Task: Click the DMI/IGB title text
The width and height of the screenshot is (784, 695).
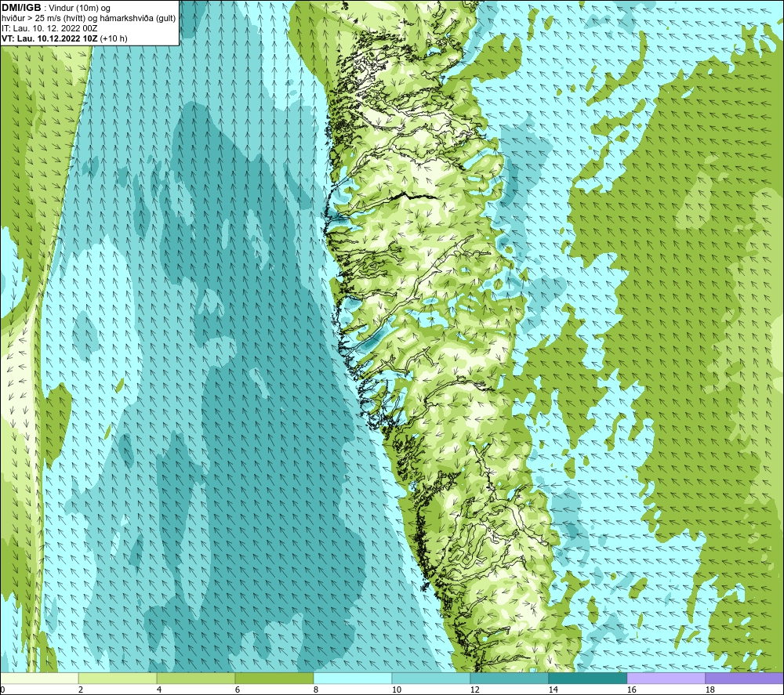Action: pos(21,8)
